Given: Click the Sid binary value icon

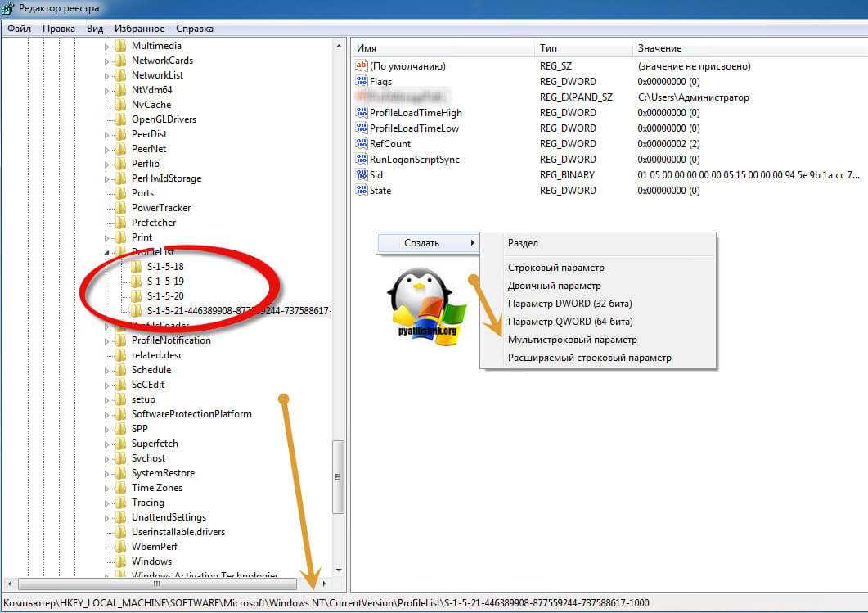Looking at the screenshot, I should pyautogui.click(x=362, y=175).
